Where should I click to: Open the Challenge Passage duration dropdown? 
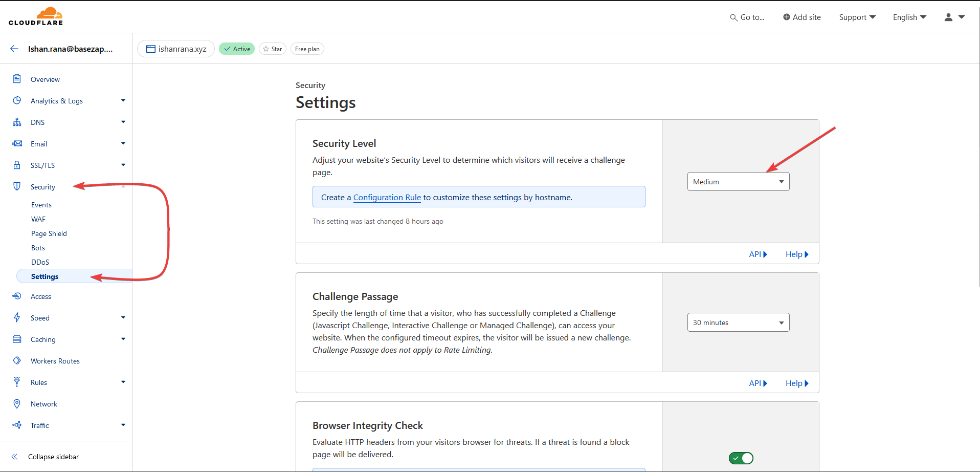point(738,322)
